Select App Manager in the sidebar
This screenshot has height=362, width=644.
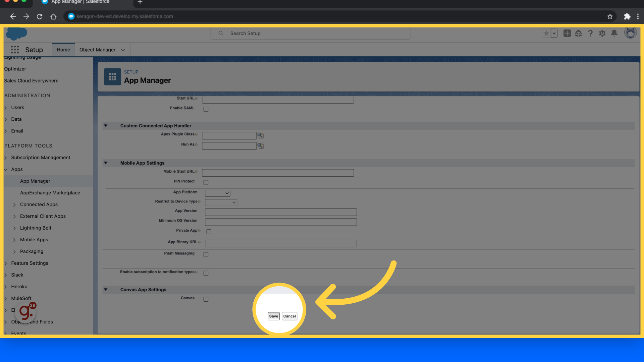pyautogui.click(x=35, y=181)
